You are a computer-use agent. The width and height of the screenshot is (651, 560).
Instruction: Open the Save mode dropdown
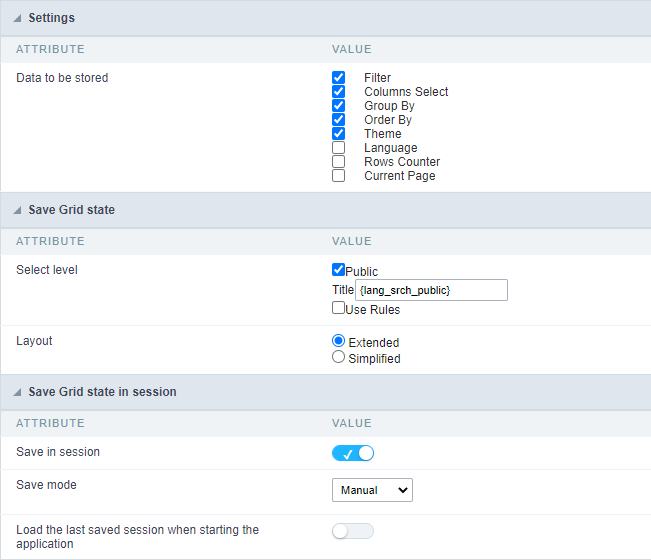click(372, 490)
